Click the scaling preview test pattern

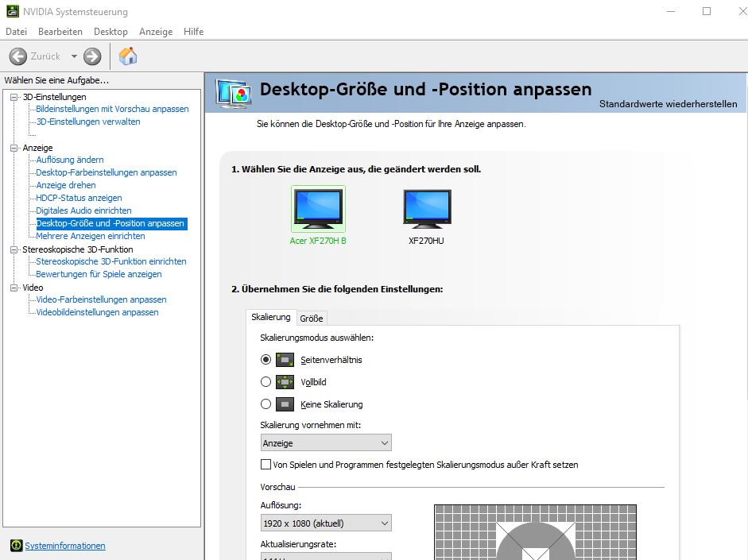535,532
